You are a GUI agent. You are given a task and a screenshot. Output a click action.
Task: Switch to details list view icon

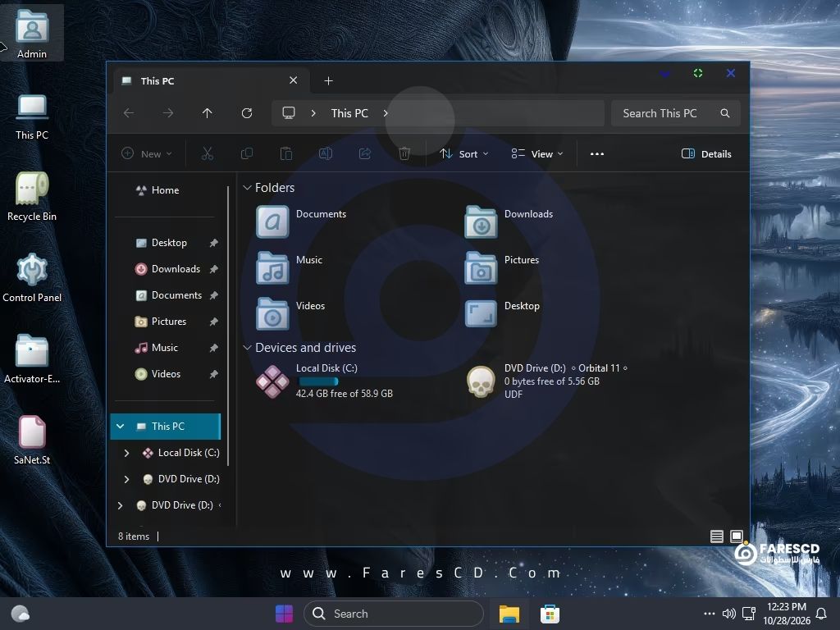coord(717,536)
